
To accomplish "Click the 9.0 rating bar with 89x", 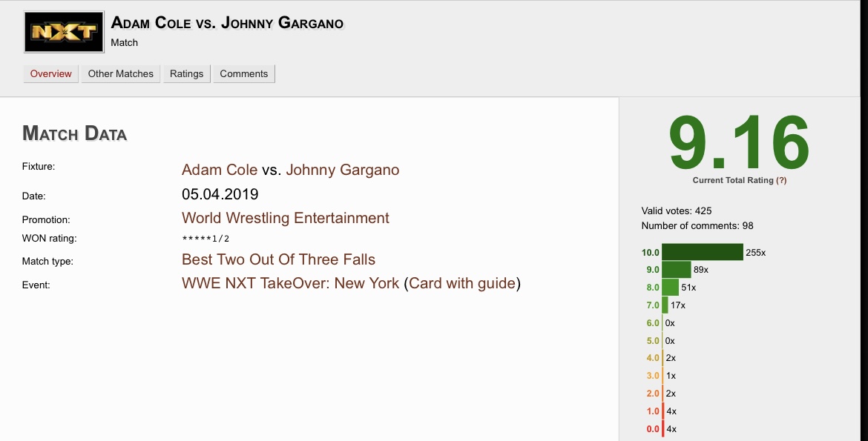I will click(x=677, y=270).
